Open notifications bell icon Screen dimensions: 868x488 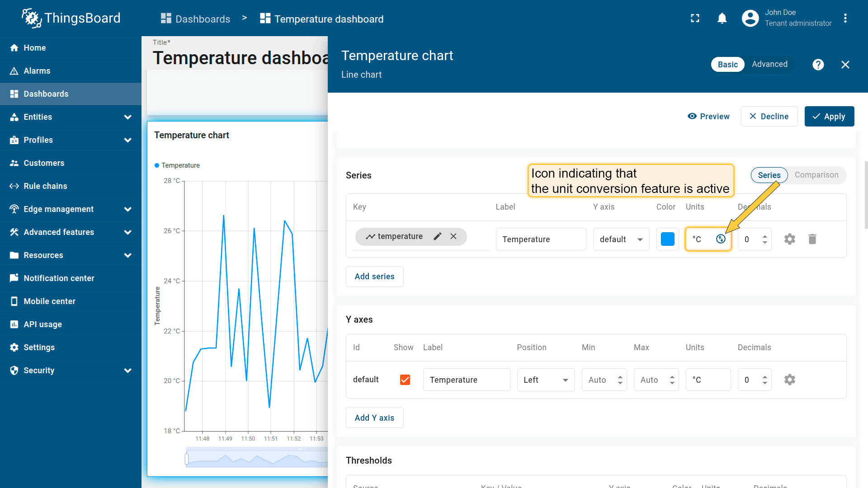(x=722, y=19)
